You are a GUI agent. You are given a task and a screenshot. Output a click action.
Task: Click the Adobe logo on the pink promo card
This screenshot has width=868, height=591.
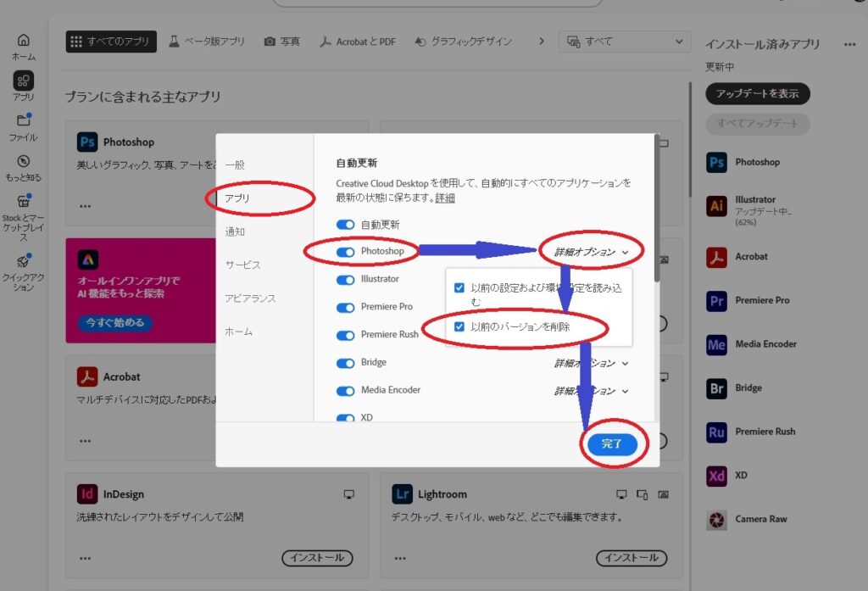(87, 259)
